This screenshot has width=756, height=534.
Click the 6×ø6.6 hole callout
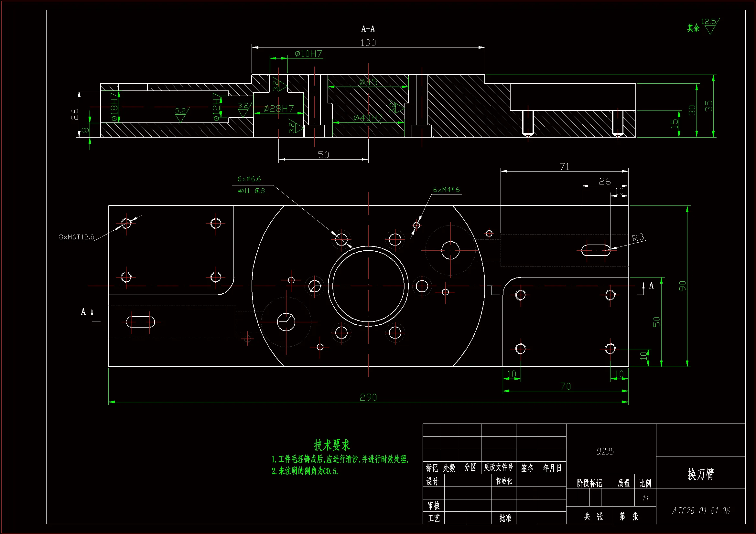tap(249, 179)
